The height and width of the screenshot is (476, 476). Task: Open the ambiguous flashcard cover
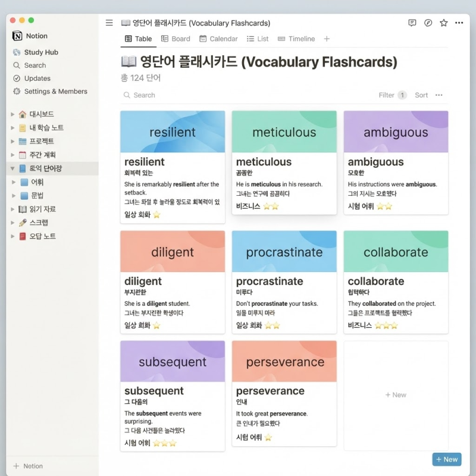coord(396,131)
